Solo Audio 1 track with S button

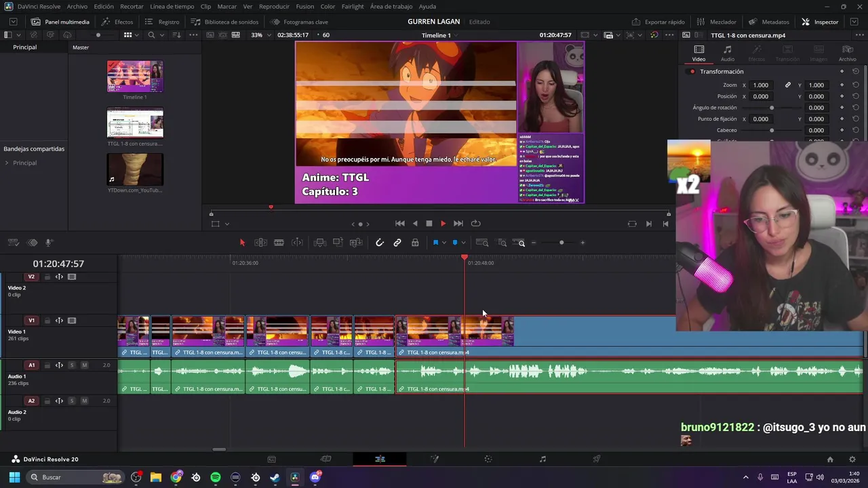pos(71,365)
